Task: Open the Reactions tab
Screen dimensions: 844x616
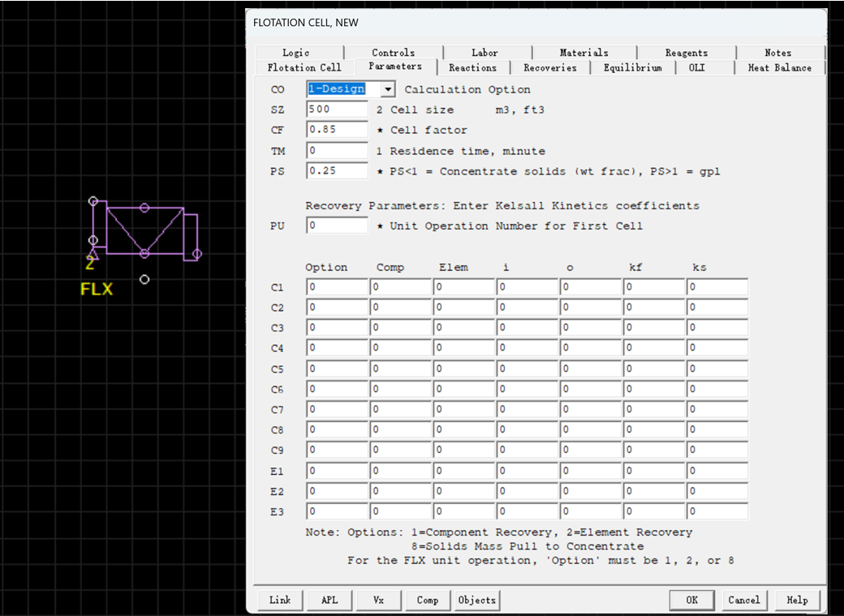Action: click(x=472, y=67)
